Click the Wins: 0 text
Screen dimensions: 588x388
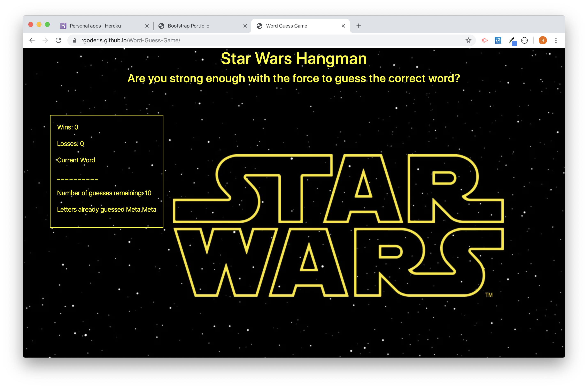[x=68, y=127]
